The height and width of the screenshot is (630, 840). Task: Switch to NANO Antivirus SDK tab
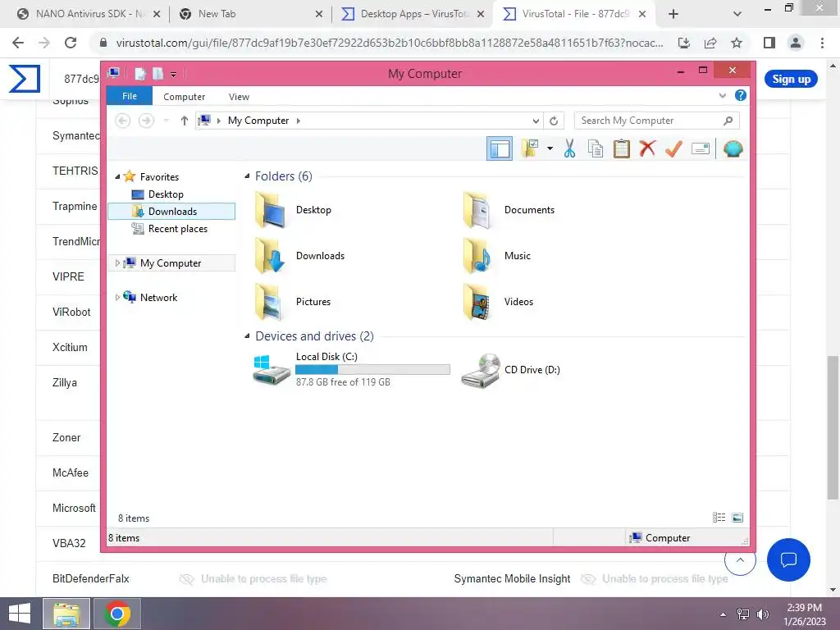pos(89,14)
